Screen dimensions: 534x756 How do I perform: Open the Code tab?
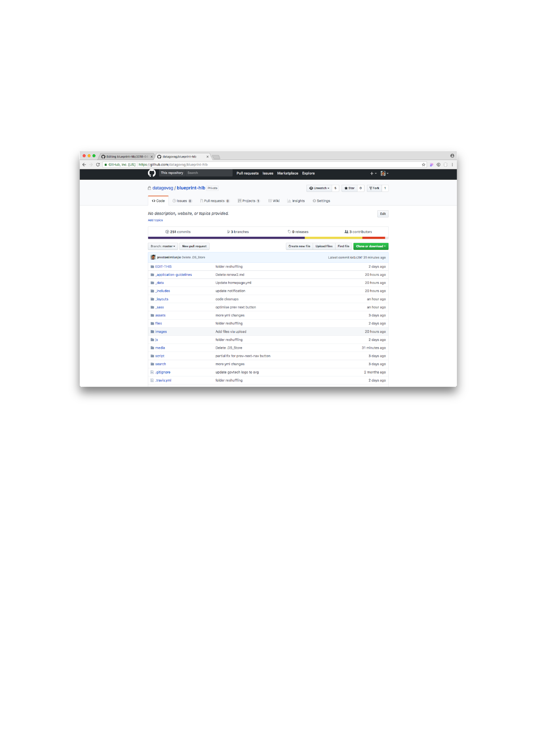pos(158,201)
